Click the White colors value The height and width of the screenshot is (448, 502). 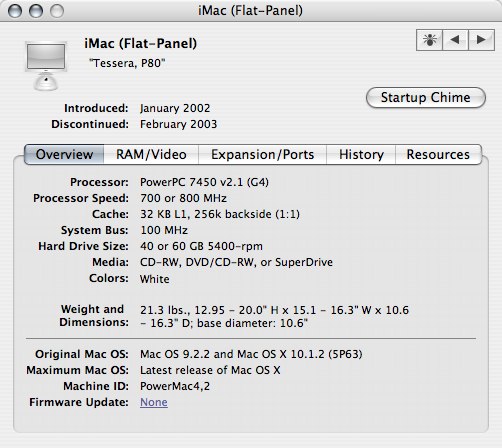155,279
